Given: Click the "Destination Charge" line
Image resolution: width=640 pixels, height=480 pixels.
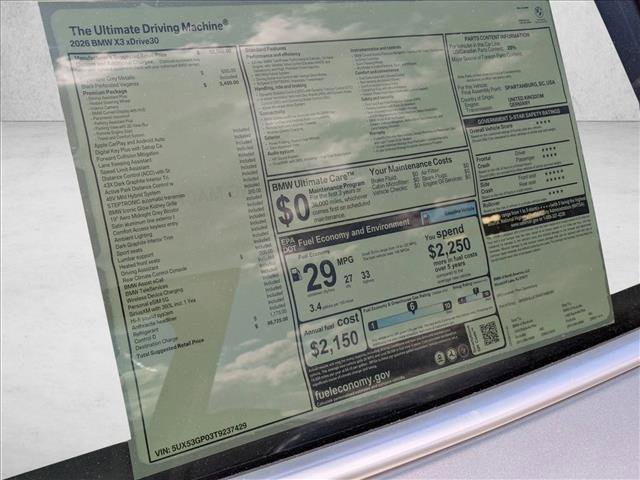Looking at the screenshot, I should tap(157, 344).
